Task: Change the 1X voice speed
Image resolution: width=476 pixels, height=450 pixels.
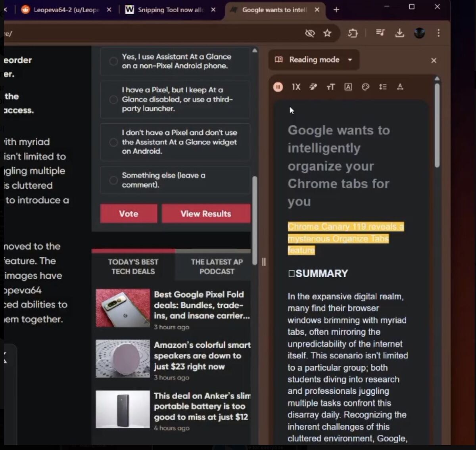Action: click(296, 87)
